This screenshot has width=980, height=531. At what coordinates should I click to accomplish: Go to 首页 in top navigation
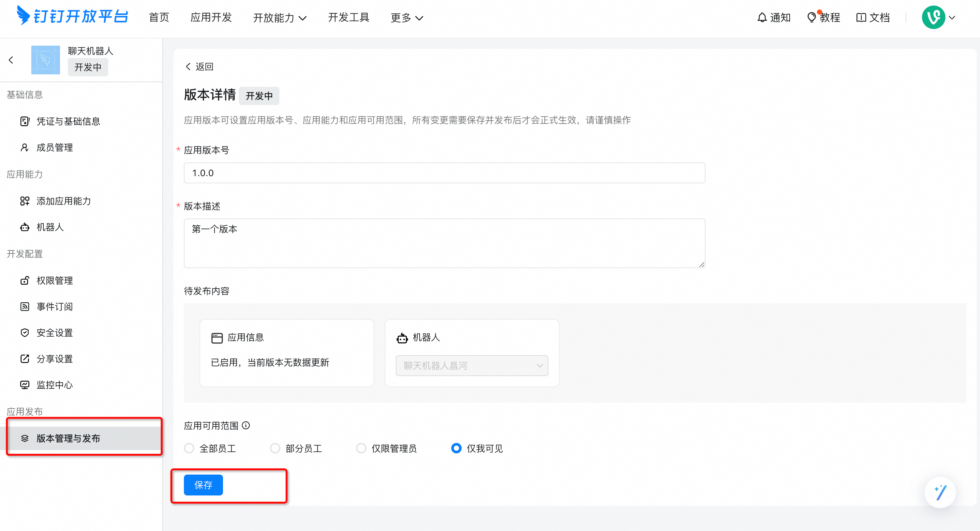click(x=159, y=18)
